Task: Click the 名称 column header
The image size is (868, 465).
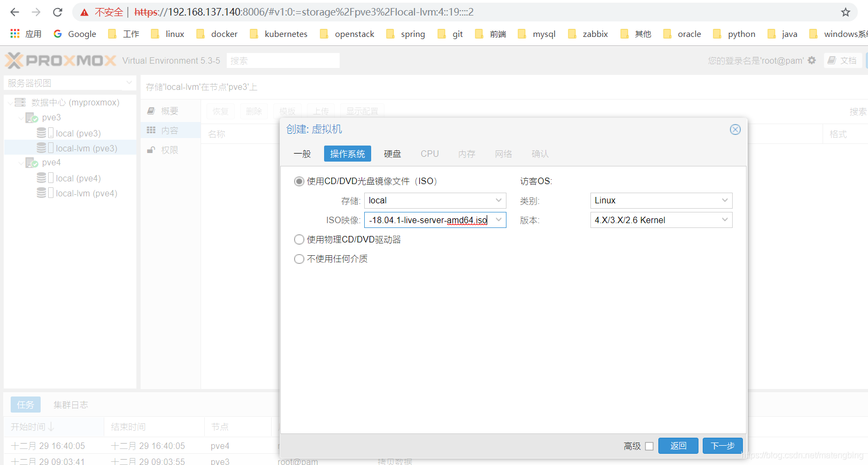Action: [x=241, y=134]
